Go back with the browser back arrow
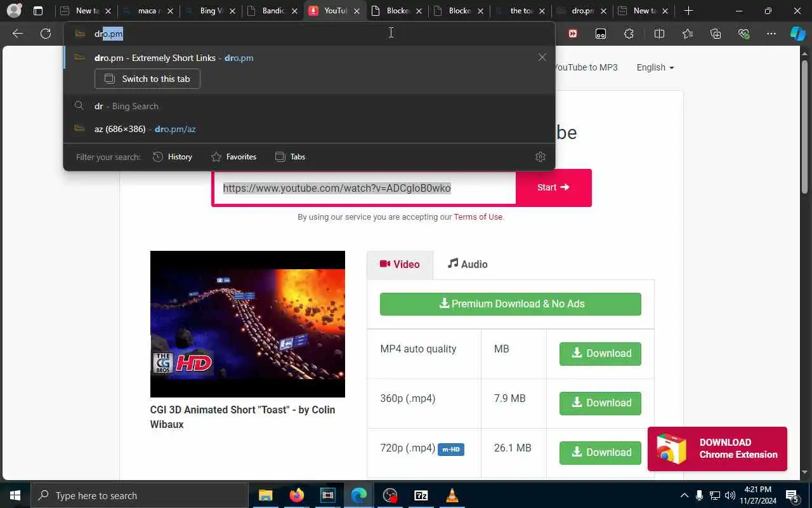Viewport: 812px width, 508px height. tap(18, 34)
